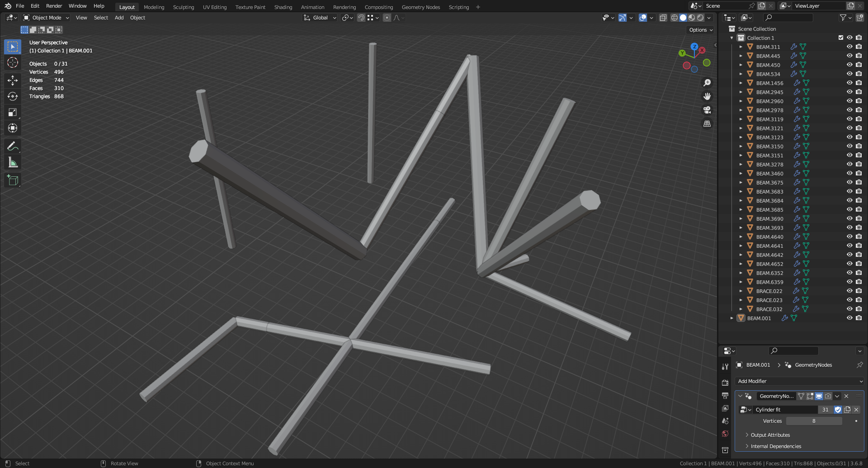The height and width of the screenshot is (468, 868).
Task: Open the Object Mode dropdown
Action: pos(46,18)
